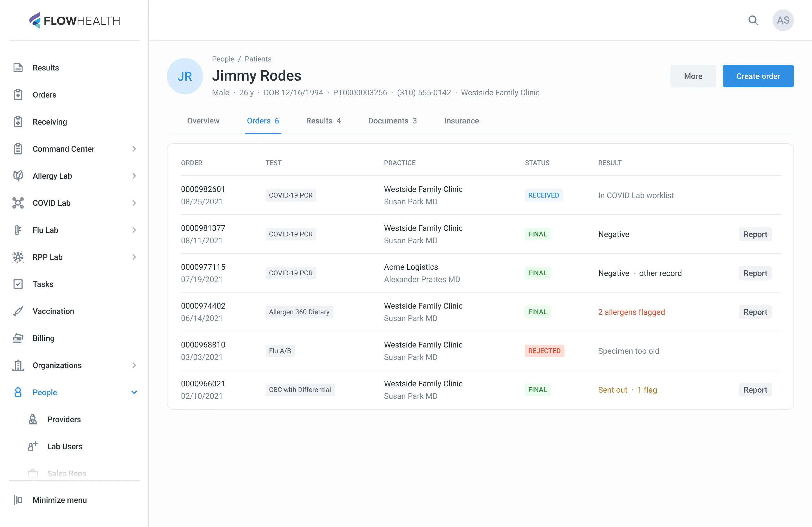812x527 pixels.
Task: Open the Results 4 tab
Action: (x=323, y=121)
